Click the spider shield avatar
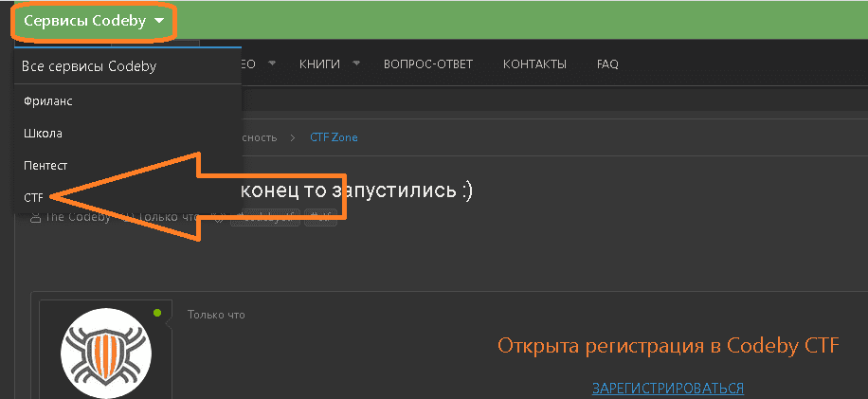Screen dimensions: 868x399 click(107, 354)
